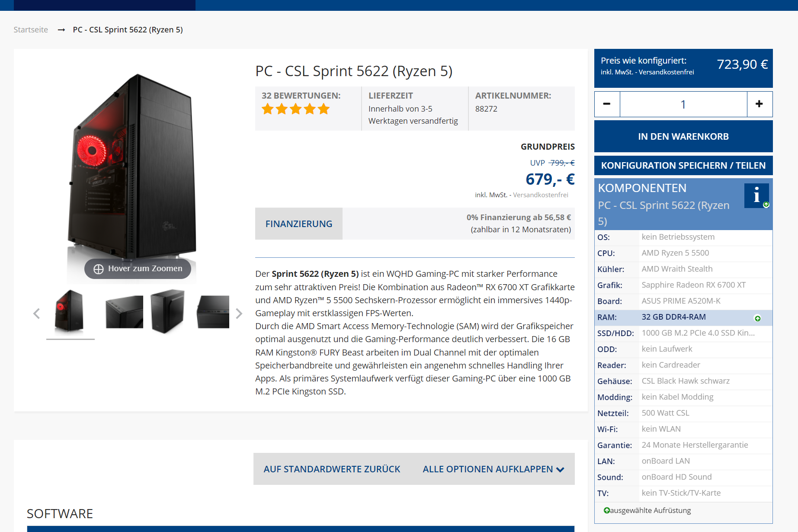Click the Finanzierung button

click(299, 224)
